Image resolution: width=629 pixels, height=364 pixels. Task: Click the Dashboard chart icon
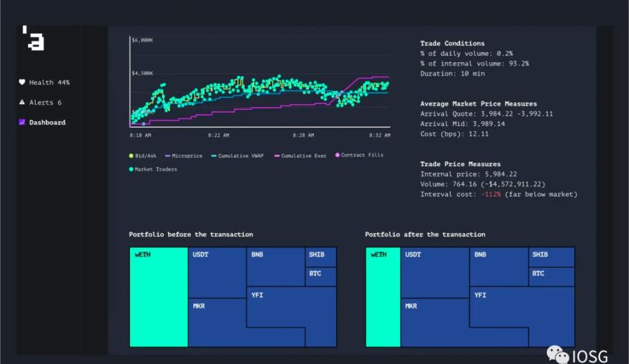click(x=21, y=122)
